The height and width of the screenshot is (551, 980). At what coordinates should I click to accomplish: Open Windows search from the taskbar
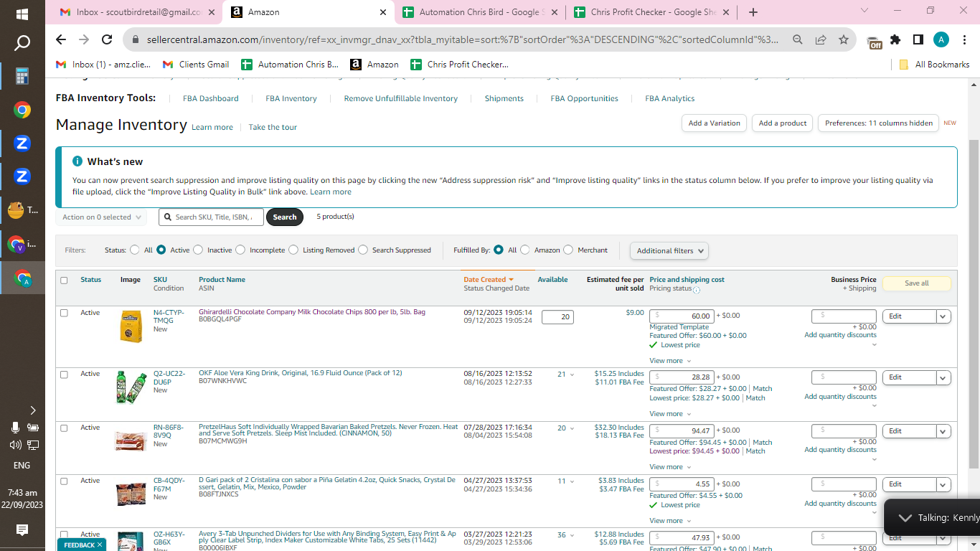click(x=22, y=43)
